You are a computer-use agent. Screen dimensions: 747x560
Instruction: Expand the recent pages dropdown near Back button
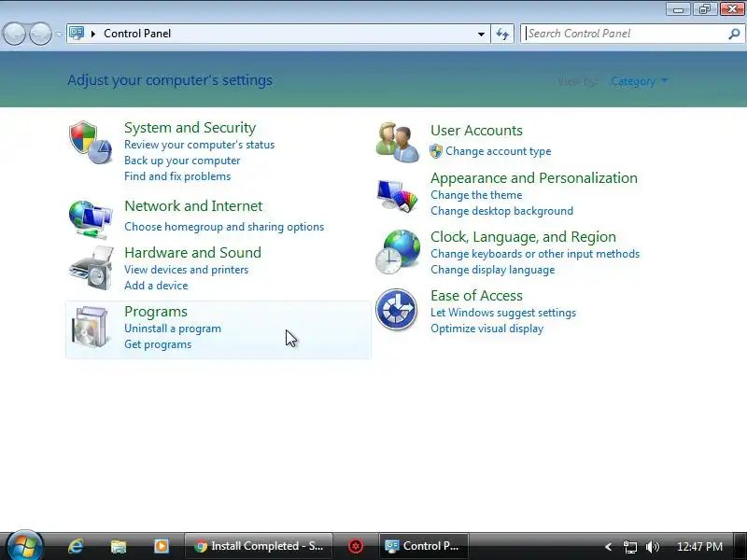click(59, 35)
